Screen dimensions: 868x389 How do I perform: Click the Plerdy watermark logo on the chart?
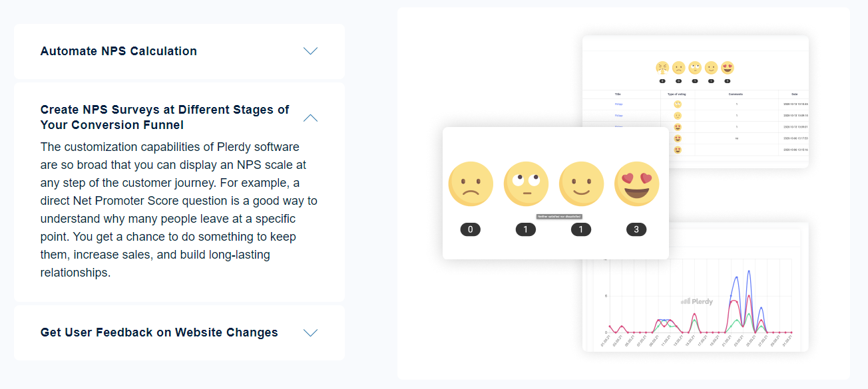point(697,301)
